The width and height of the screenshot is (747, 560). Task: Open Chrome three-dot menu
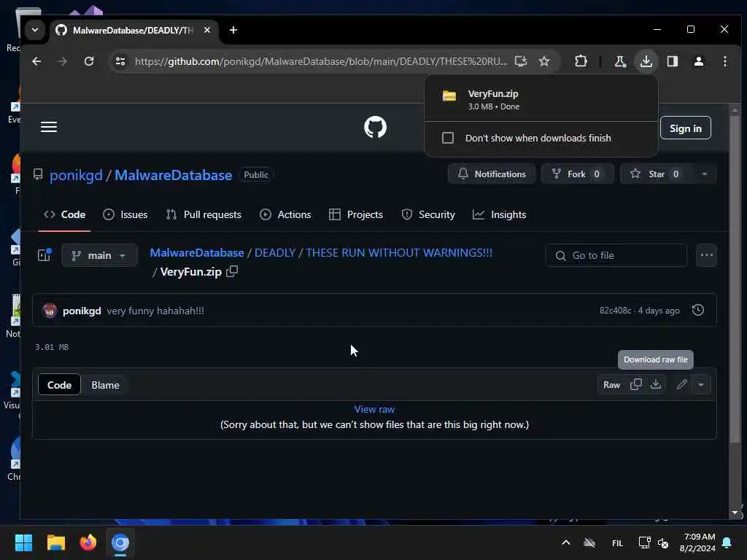tap(725, 61)
